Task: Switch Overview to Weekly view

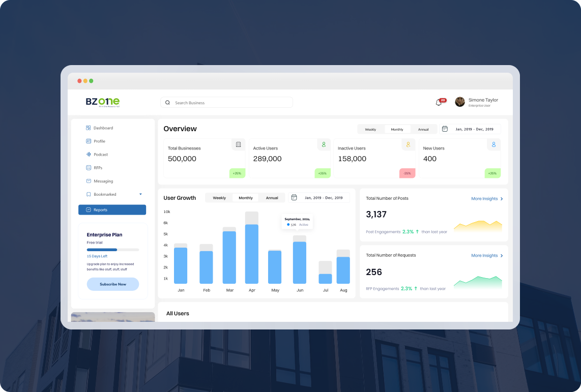Action: coord(370,129)
